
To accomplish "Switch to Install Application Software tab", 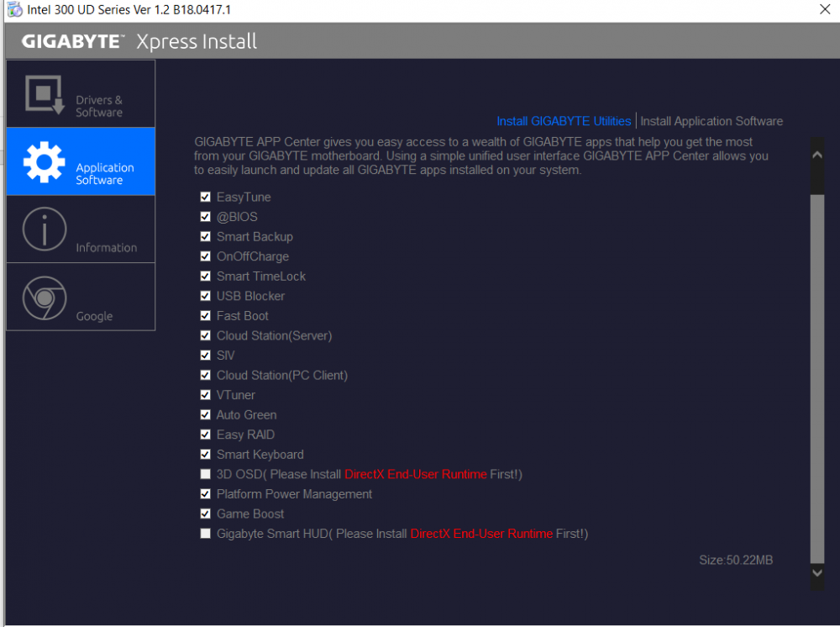I will pos(711,121).
